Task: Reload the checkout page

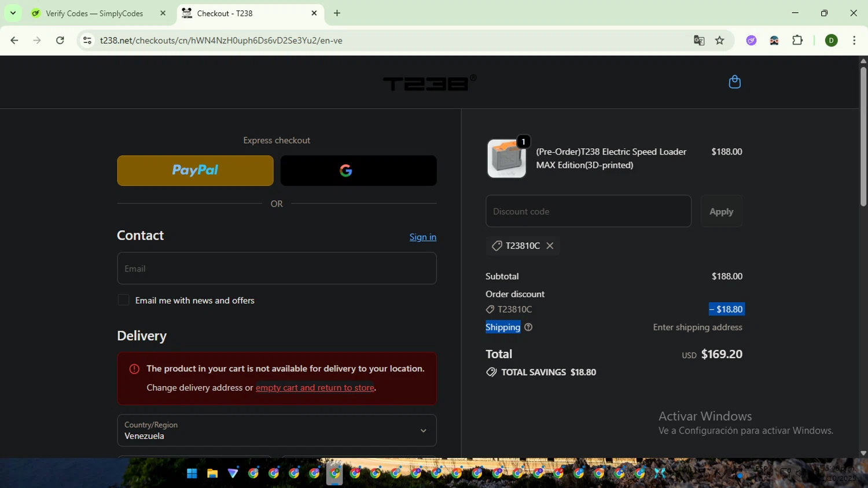Action: (x=60, y=41)
